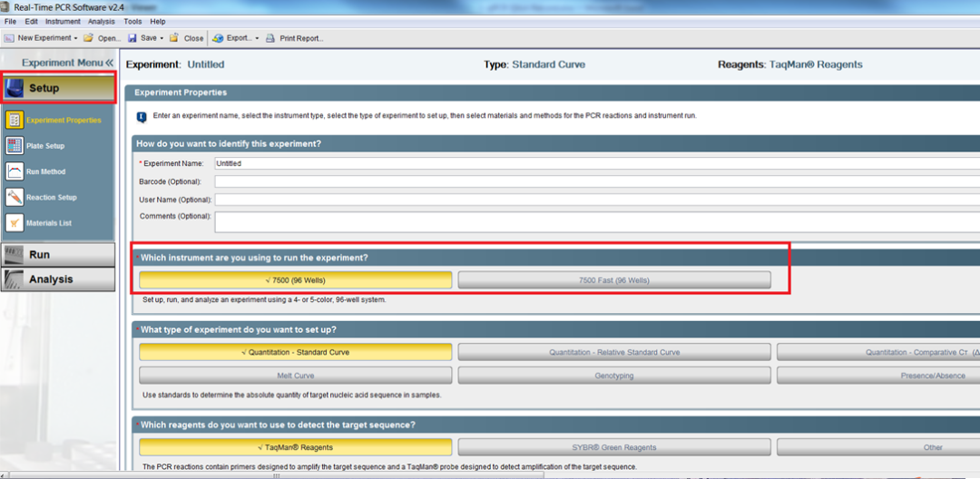980x479 pixels.
Task: Click the Print Report printer icon
Action: point(270,38)
